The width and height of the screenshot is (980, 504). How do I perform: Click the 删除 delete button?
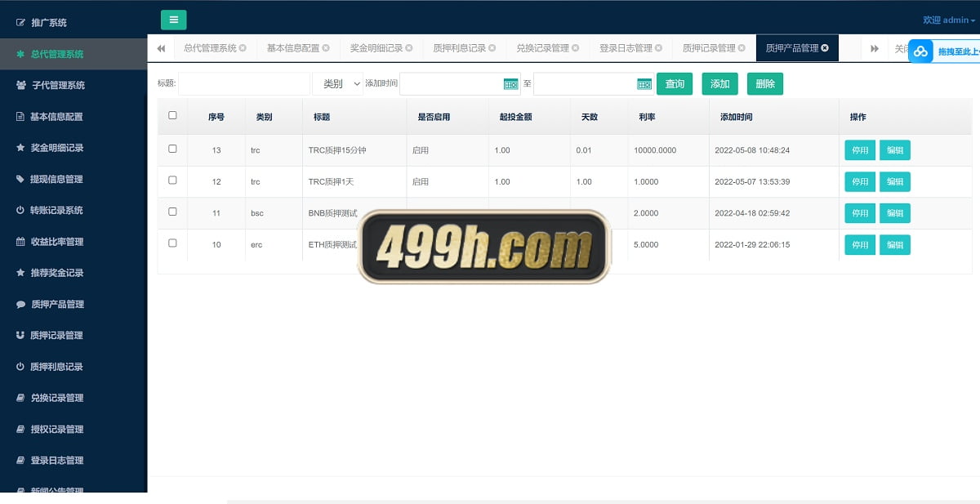coord(765,84)
